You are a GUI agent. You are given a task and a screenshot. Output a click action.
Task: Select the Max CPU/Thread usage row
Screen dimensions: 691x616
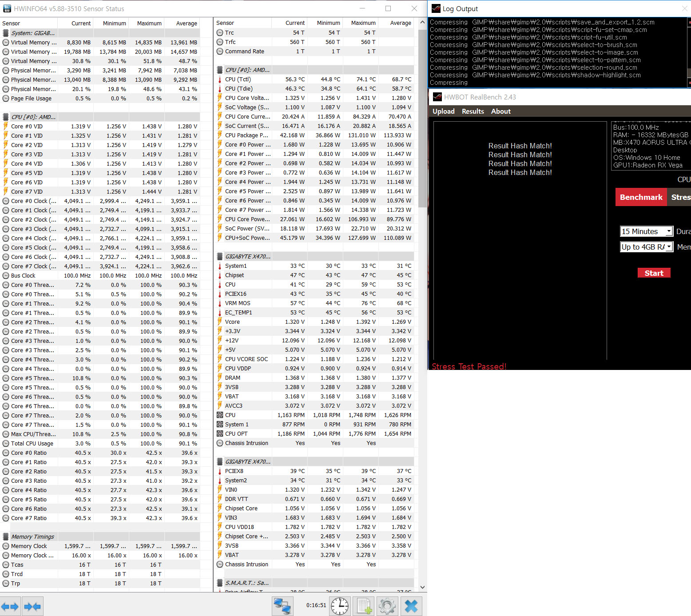click(100, 434)
